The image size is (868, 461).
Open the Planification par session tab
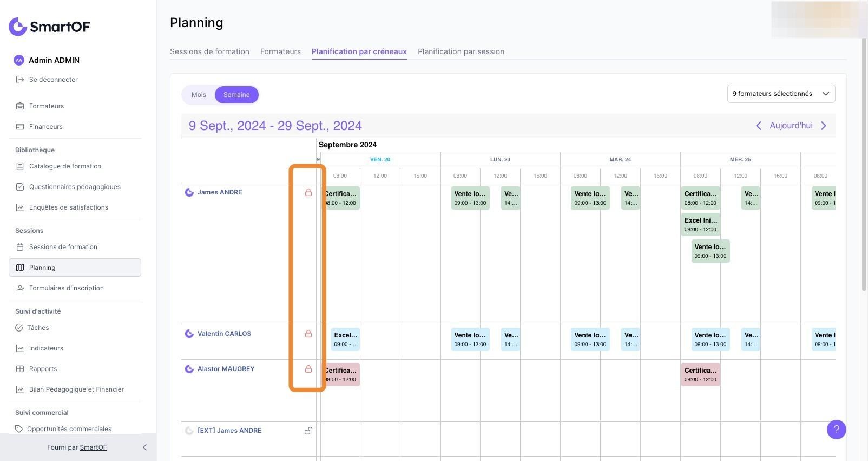point(461,51)
